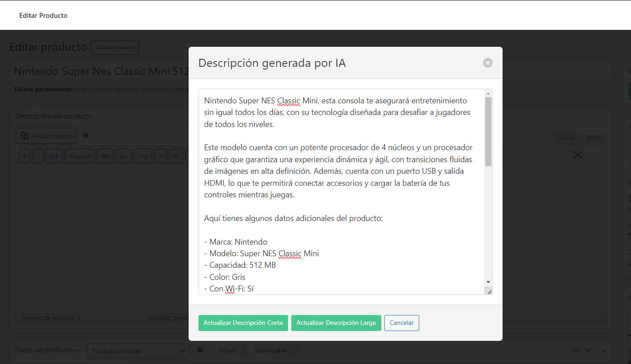Click the Añadir medios button
This screenshot has width=631, height=364.
[46, 136]
